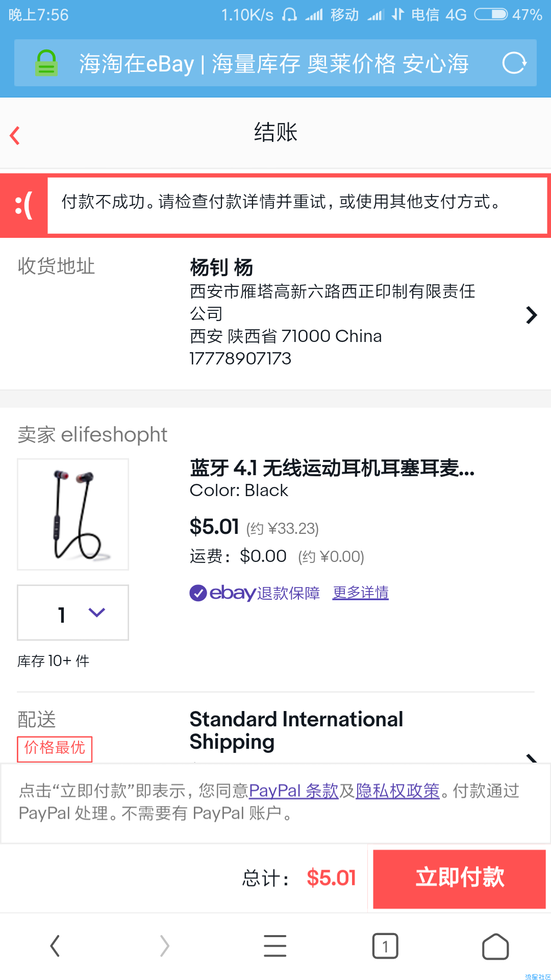Viewport: 551px width, 980px height.
Task: Open the quantity dropdown showing 1
Action: click(x=73, y=612)
